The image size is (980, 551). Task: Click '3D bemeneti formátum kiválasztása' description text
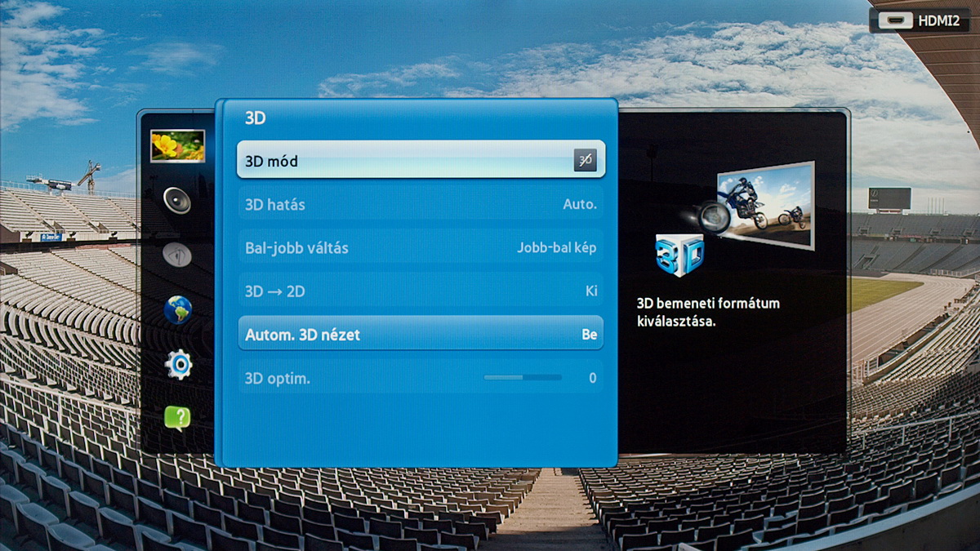point(707,313)
